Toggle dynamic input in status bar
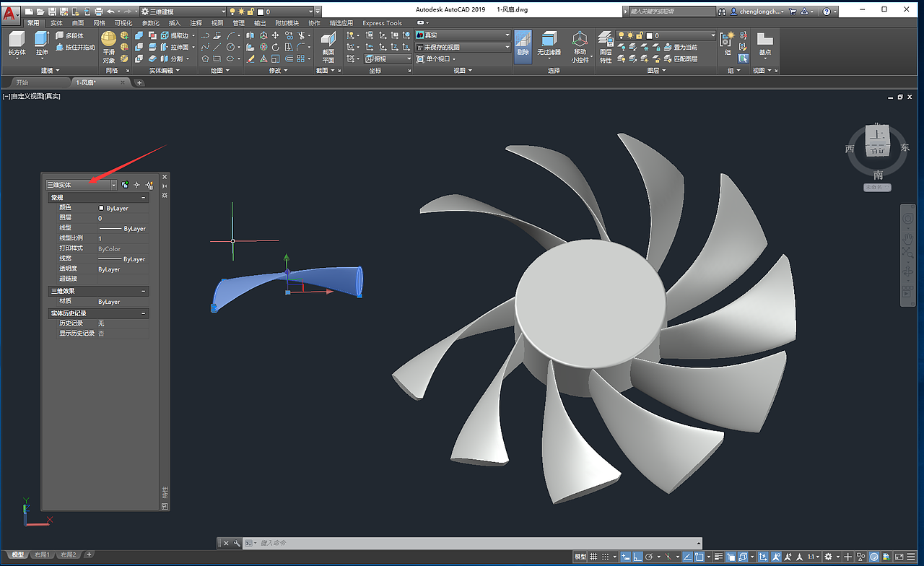924x566 pixels. pos(624,557)
